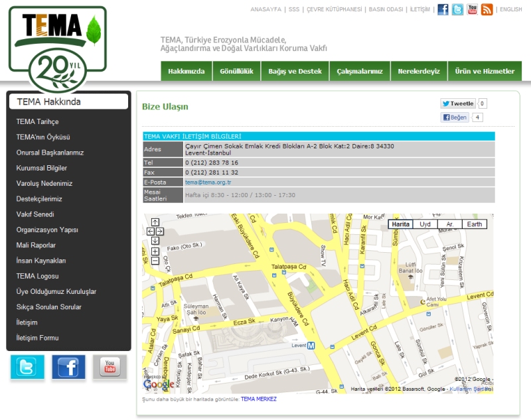The image size is (531, 420).
Task: Click the Bize Ulaşın page heading
Action: click(x=165, y=107)
